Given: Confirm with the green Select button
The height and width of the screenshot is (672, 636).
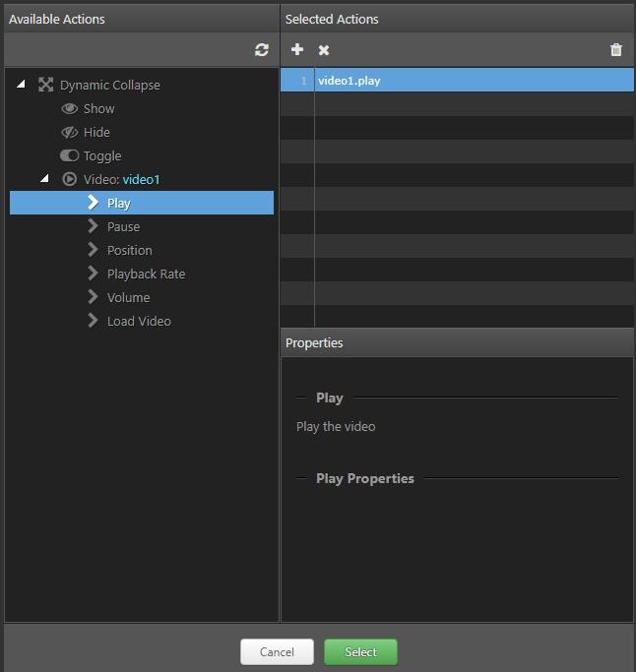Looking at the screenshot, I should [360, 652].
